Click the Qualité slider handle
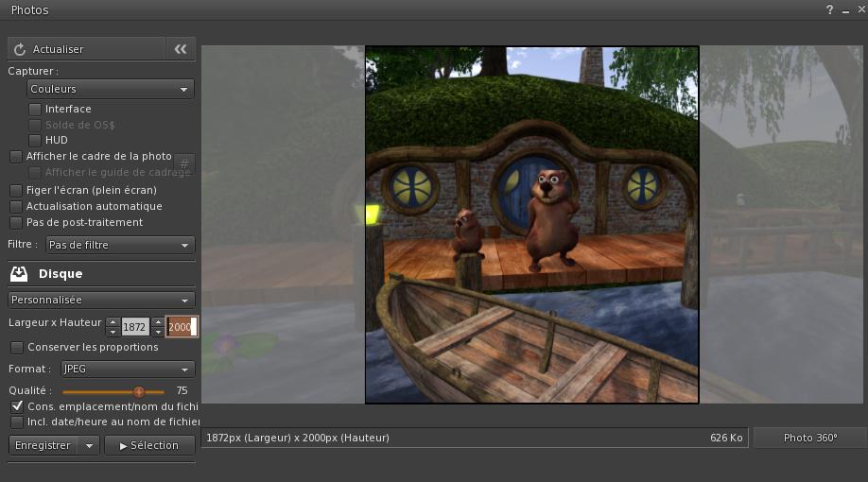Viewport: 868px width, 482px height. point(139,390)
